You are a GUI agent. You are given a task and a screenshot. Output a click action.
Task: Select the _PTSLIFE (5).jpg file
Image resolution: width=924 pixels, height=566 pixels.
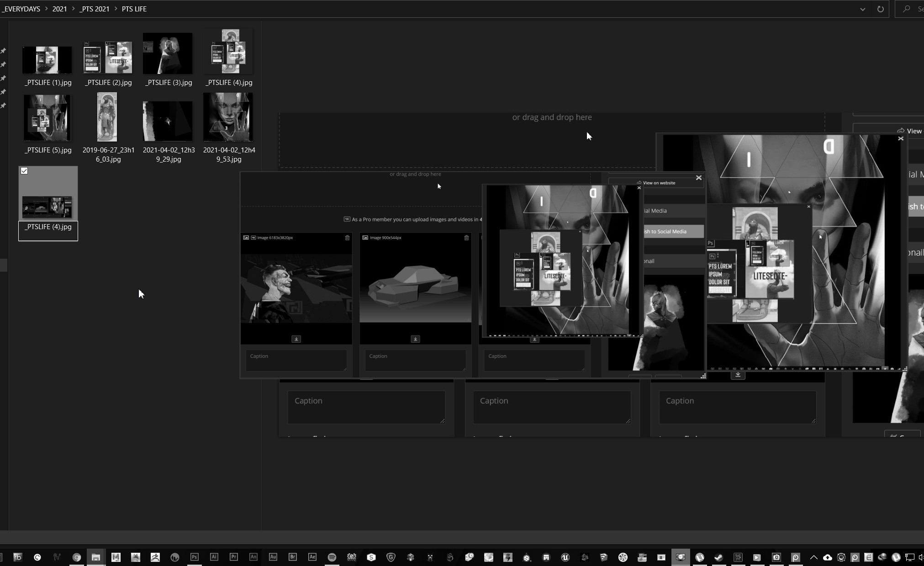point(47,118)
